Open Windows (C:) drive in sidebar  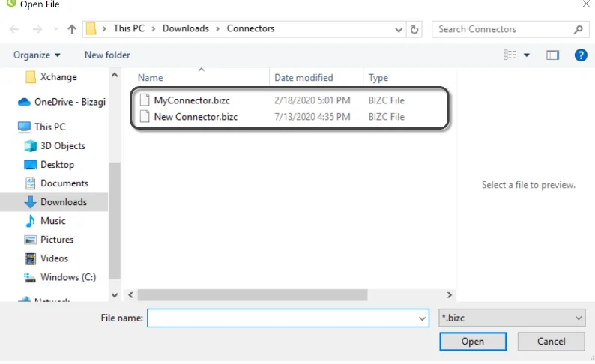[68, 277]
